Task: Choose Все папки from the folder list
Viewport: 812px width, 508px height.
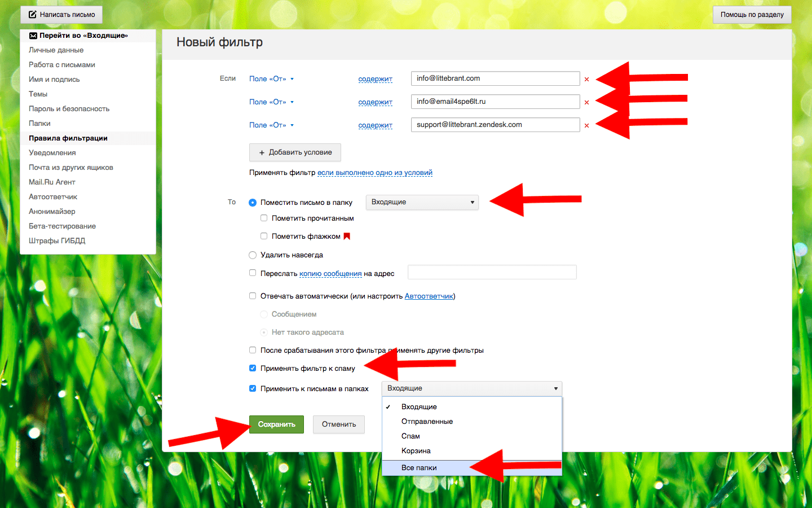Action: [x=419, y=468]
